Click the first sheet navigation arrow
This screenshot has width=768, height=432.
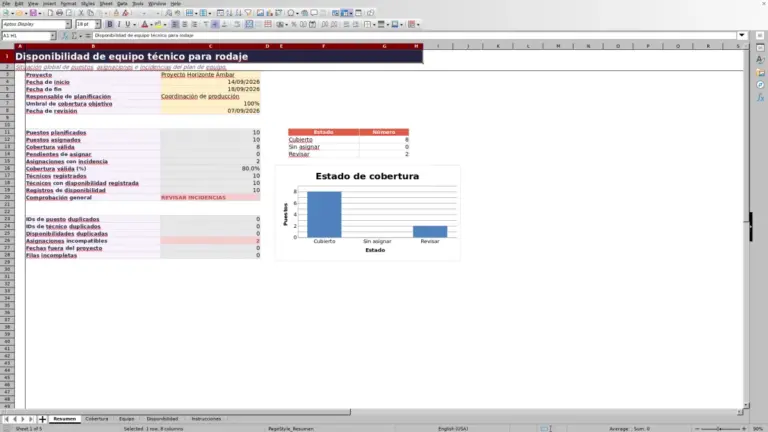coord(6,419)
